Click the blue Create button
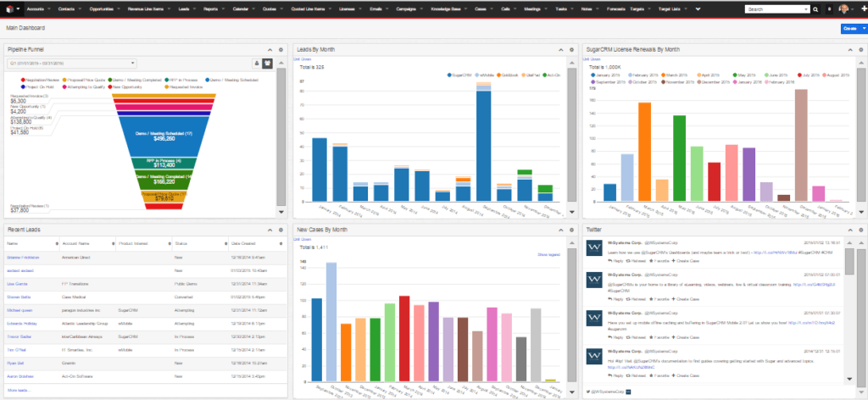Viewport: 868px width, 400px height. pos(849,29)
